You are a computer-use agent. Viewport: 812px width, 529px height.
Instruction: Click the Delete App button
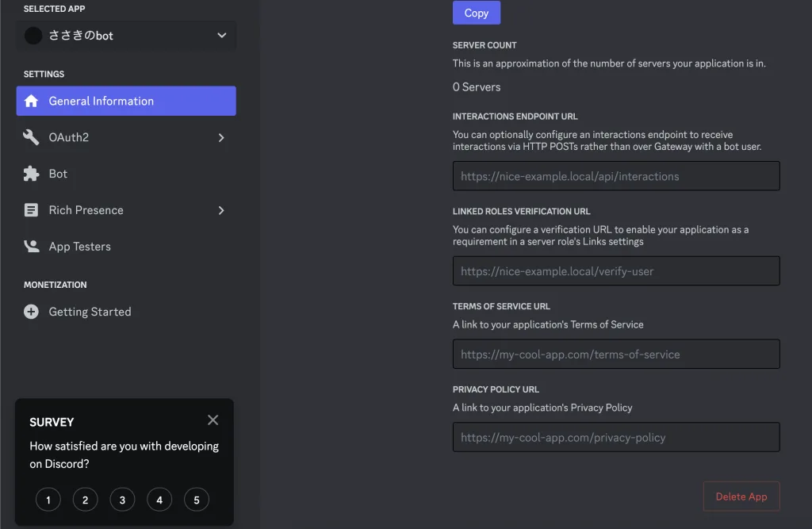coord(741,496)
